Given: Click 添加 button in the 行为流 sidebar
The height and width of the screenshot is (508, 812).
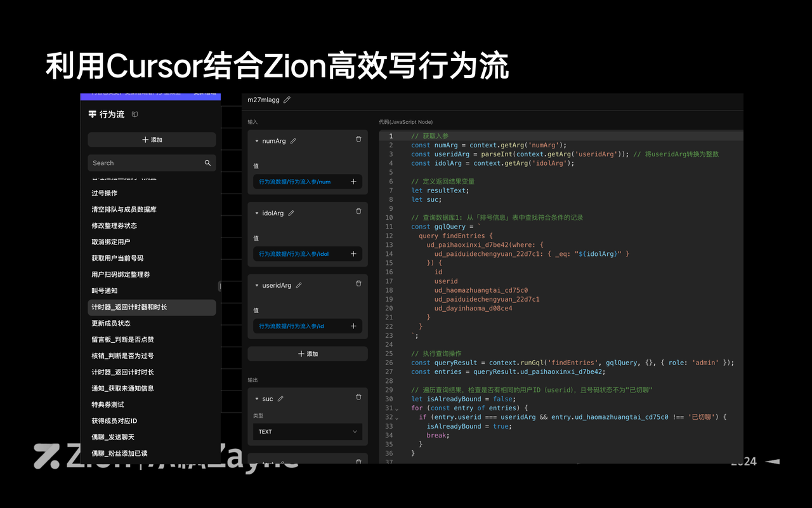Looking at the screenshot, I should 152,140.
